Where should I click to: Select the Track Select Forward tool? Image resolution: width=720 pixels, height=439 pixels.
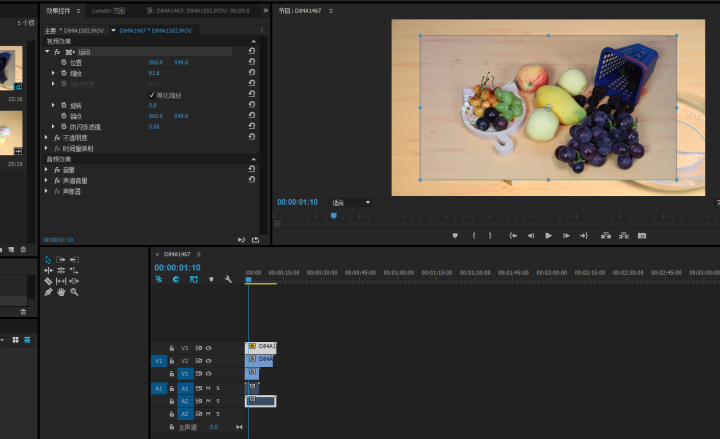(61, 259)
